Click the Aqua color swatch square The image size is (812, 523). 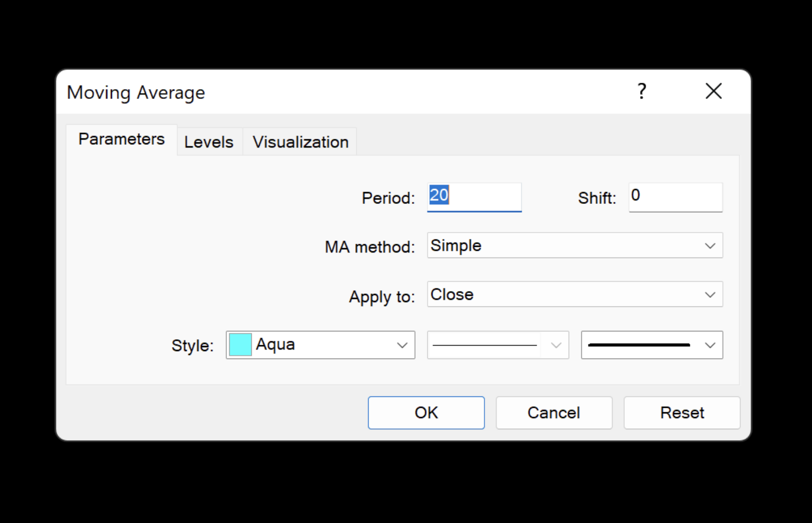tap(240, 345)
